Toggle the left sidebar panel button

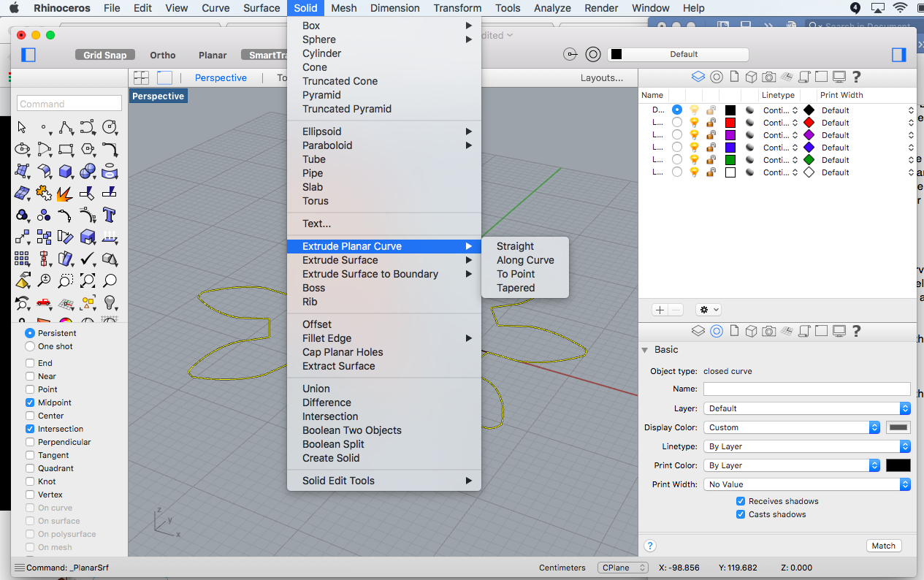(x=28, y=55)
